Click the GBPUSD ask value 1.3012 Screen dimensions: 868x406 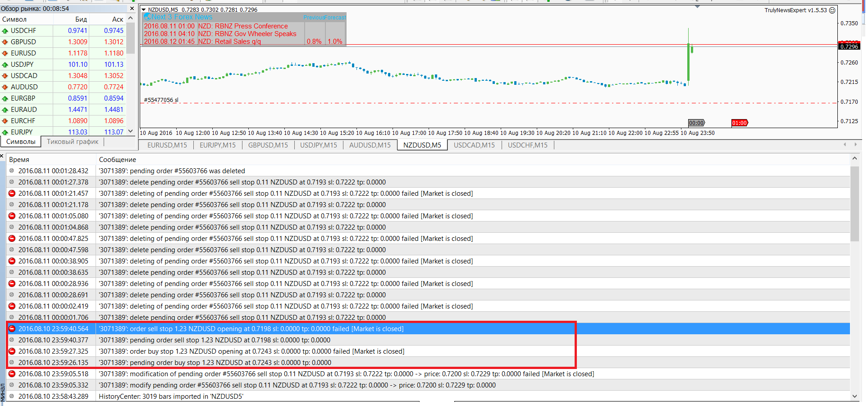(114, 42)
